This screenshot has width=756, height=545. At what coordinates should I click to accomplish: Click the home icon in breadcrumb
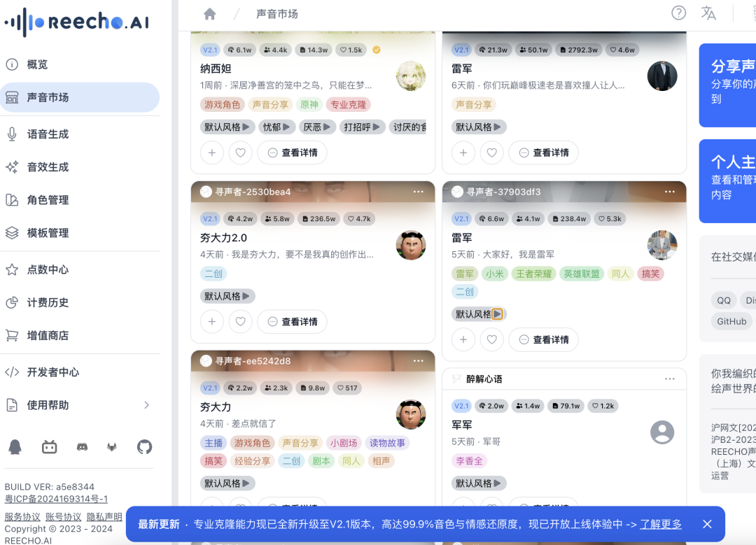(209, 14)
